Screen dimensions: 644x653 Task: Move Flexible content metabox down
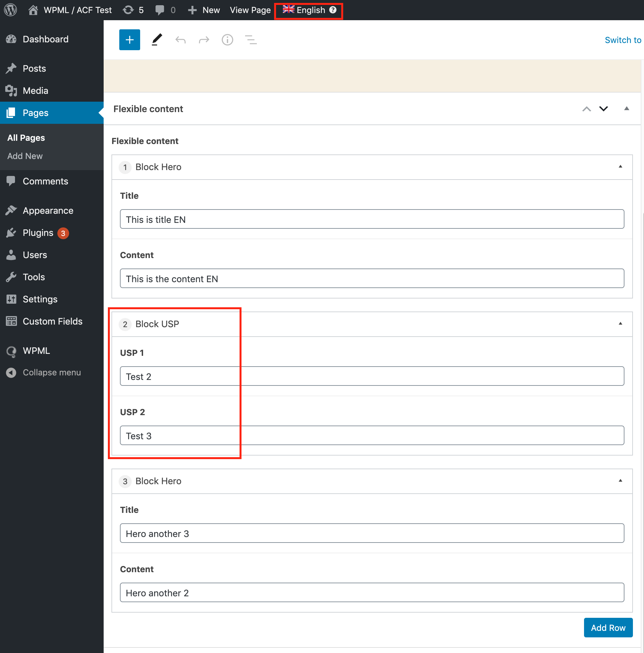[604, 109]
